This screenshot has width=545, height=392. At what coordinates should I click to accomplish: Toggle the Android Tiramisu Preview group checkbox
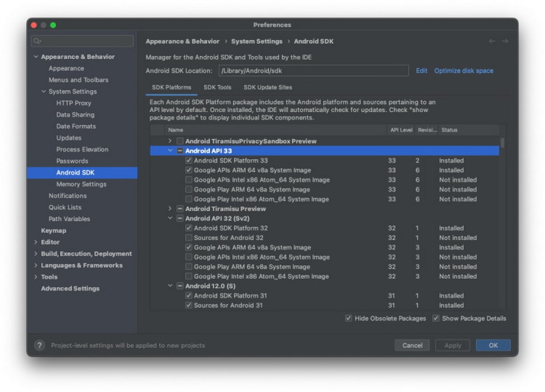click(180, 209)
